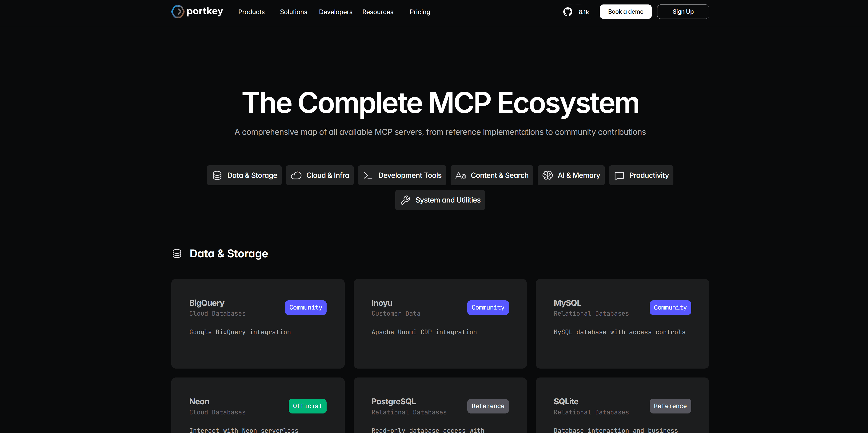
Task: Click the 8.1k GitHub stars count
Action: point(584,12)
